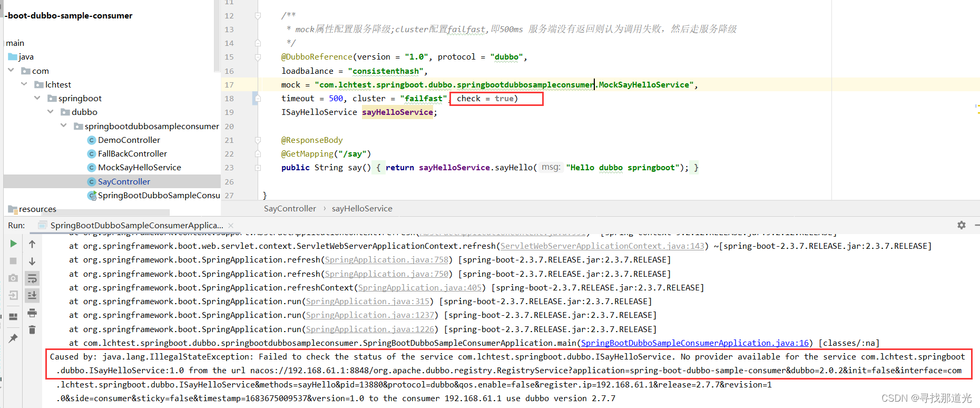Viewport: 980px width, 408px height.
Task: Select the resources folder in tree
Action: pyautogui.click(x=37, y=209)
